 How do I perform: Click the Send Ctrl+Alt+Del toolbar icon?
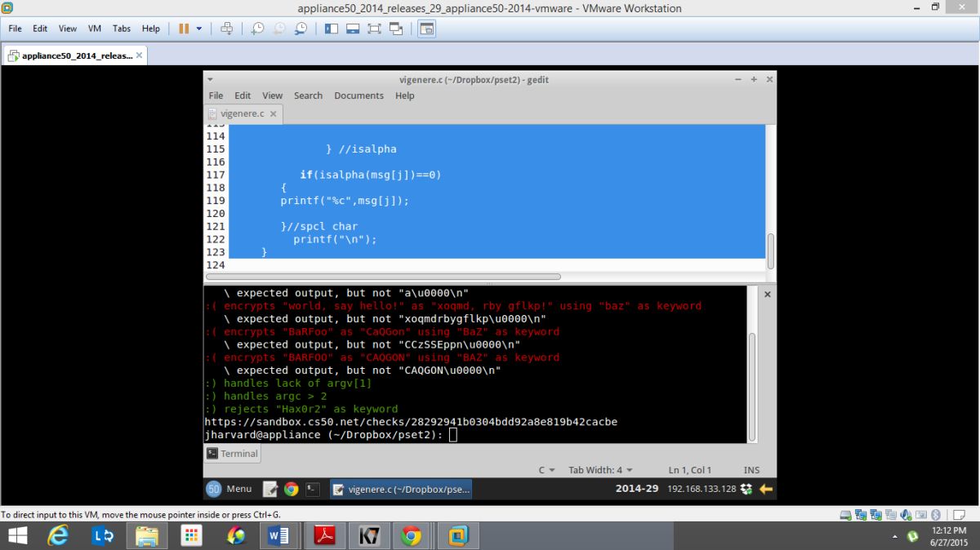227,28
